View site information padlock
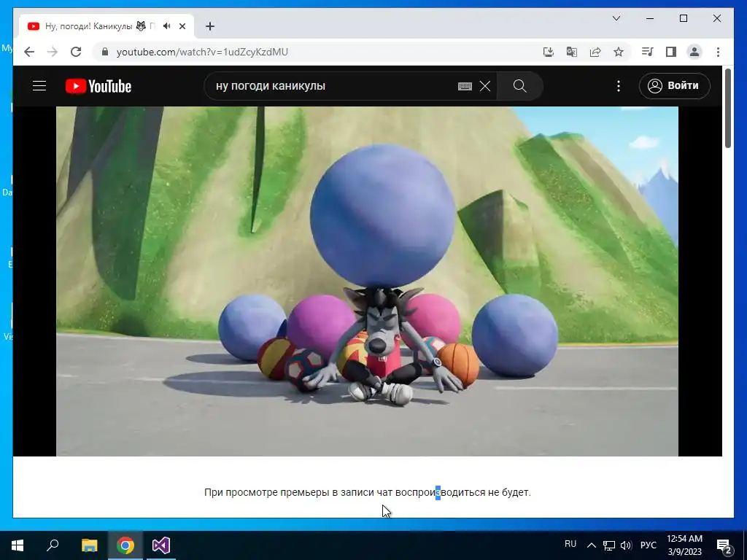Screen dimensions: 747x560 (105, 52)
